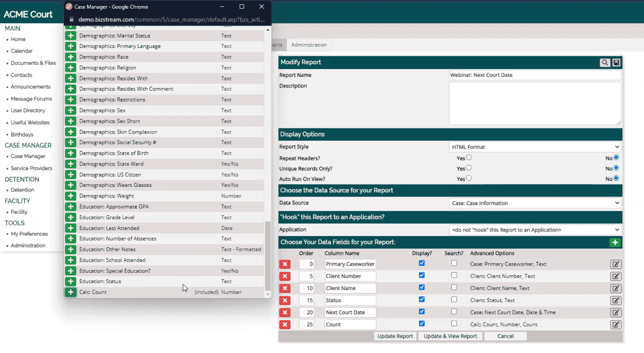Screen dimensions: 644x353
Task: Click the magnifier preview icon in Modify Report
Action: (605, 63)
